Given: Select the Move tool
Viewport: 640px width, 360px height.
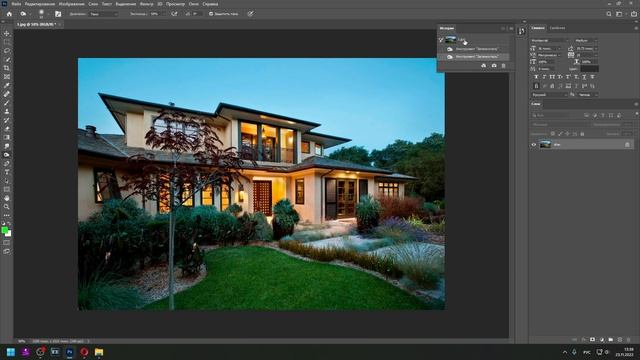Looking at the screenshot, I should point(7,33).
